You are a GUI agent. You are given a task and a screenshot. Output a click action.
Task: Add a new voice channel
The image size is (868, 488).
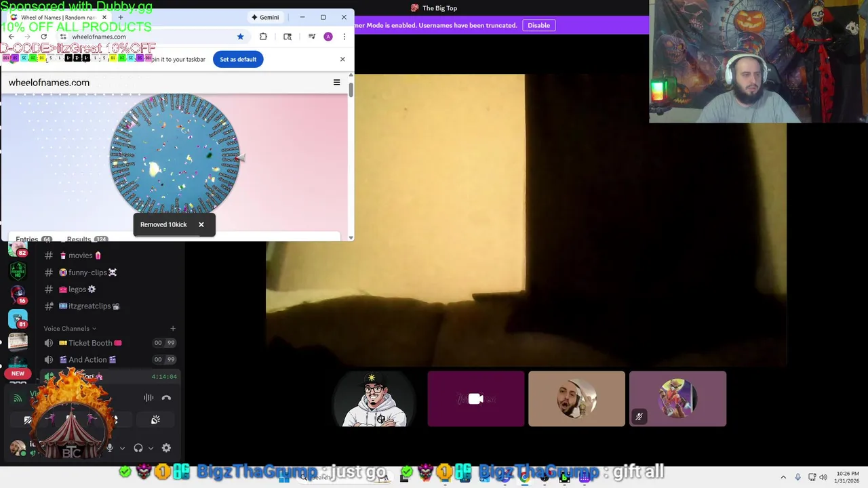click(172, 329)
